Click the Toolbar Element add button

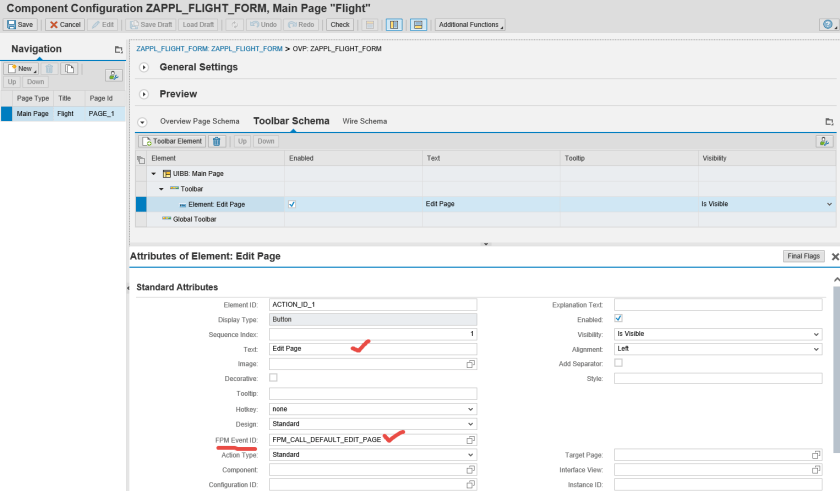[x=172, y=141]
